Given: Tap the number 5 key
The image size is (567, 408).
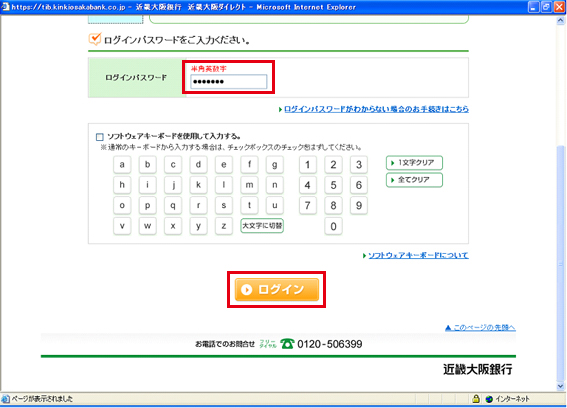Looking at the screenshot, I should (333, 185).
